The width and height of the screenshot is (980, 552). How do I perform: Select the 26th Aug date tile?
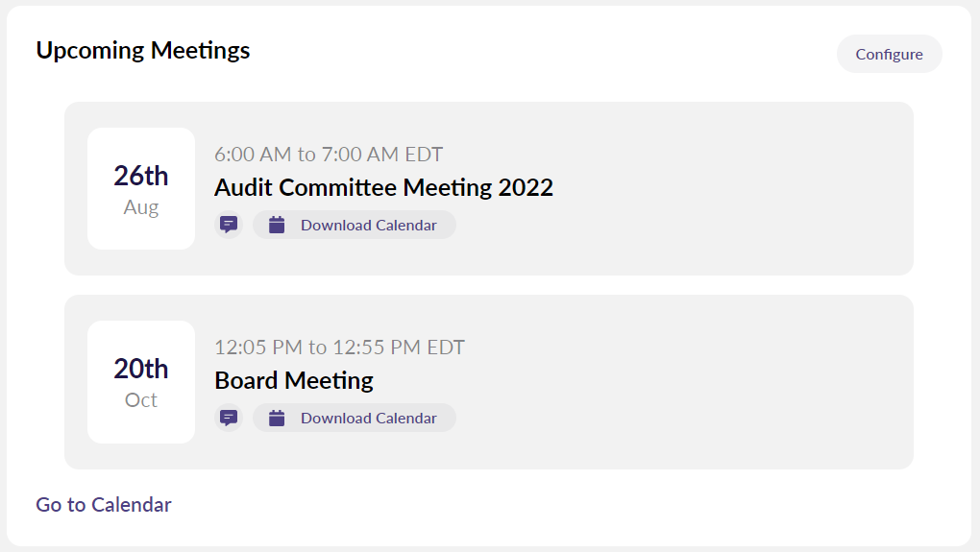(141, 188)
